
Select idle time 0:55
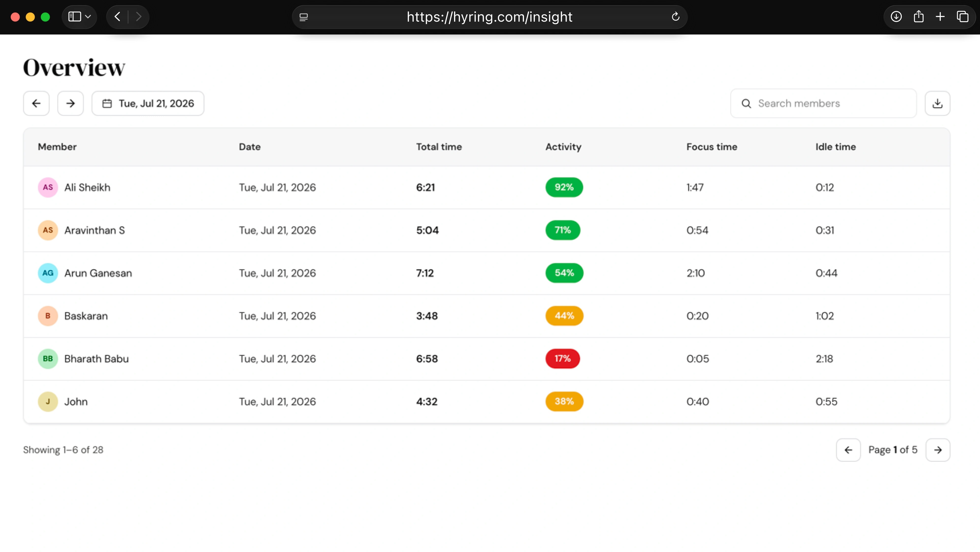coord(826,402)
